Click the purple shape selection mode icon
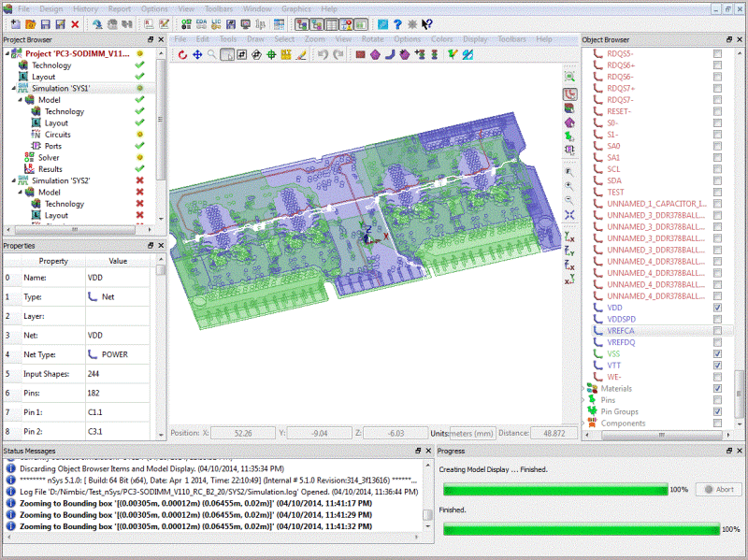 pyautogui.click(x=569, y=123)
